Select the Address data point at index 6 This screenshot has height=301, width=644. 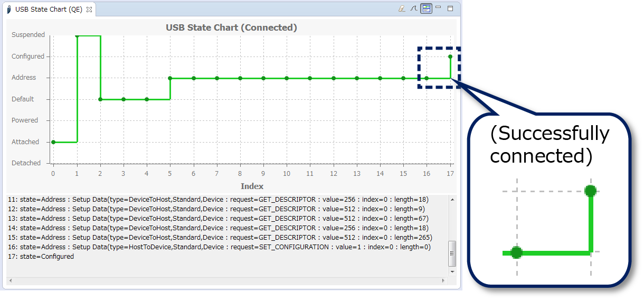[x=194, y=78]
